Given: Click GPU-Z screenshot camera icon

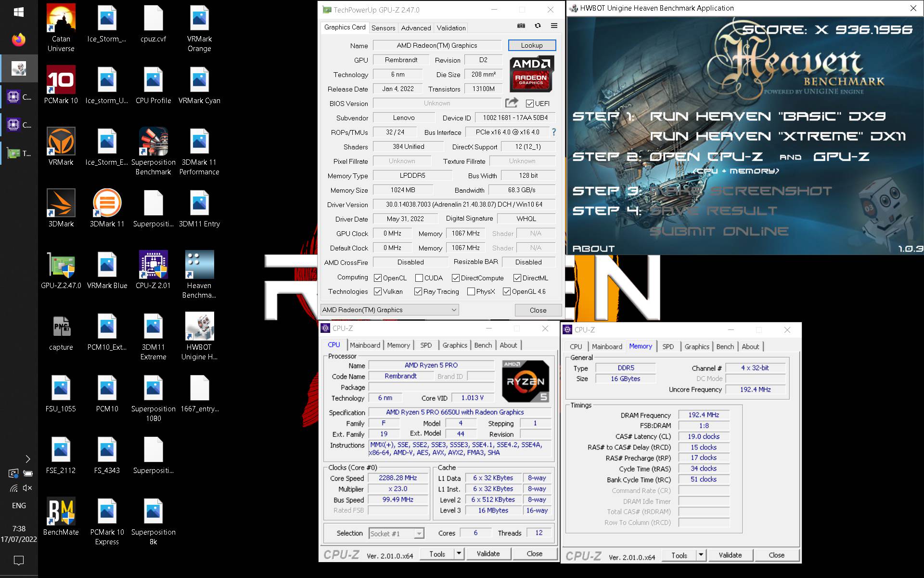Looking at the screenshot, I should pyautogui.click(x=521, y=26).
